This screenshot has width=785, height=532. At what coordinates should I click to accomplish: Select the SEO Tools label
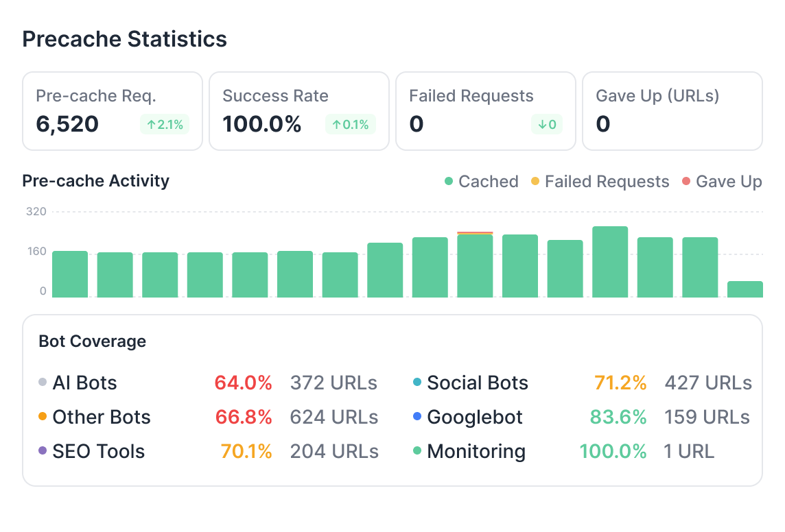coord(99,452)
